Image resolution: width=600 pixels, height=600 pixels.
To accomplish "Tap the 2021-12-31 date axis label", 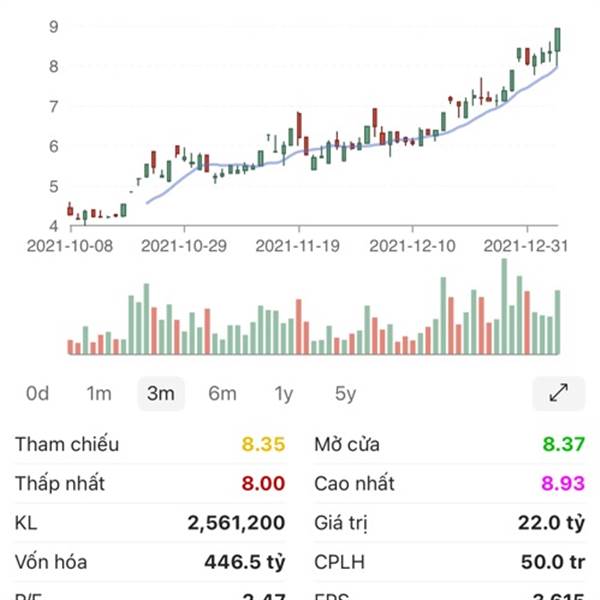I will [526, 246].
